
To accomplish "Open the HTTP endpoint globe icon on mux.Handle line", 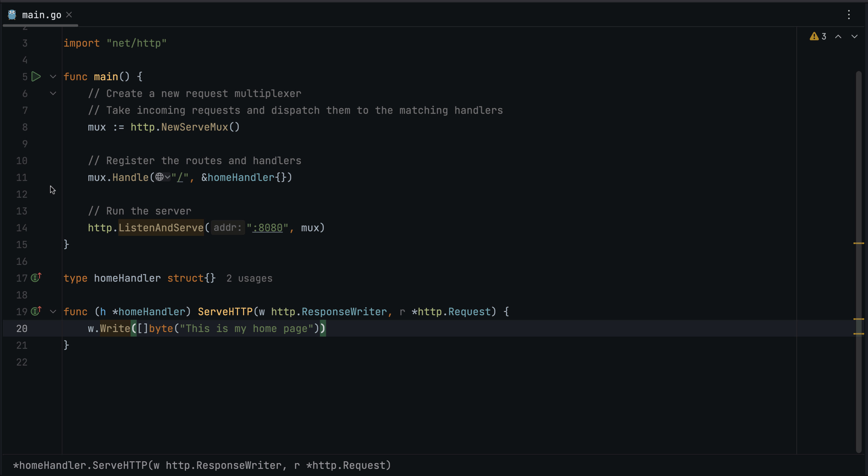I will tap(160, 177).
